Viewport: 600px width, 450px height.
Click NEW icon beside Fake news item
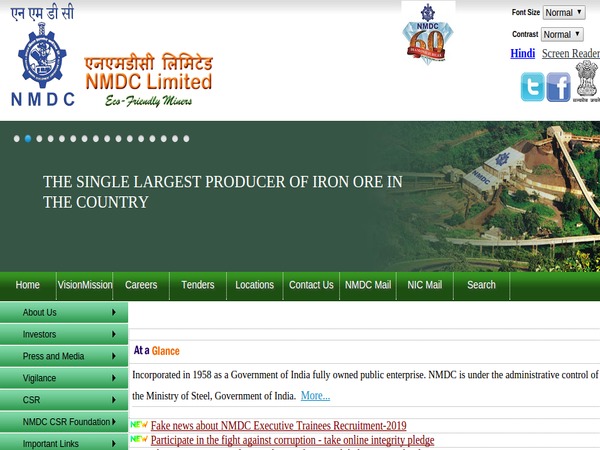139,425
